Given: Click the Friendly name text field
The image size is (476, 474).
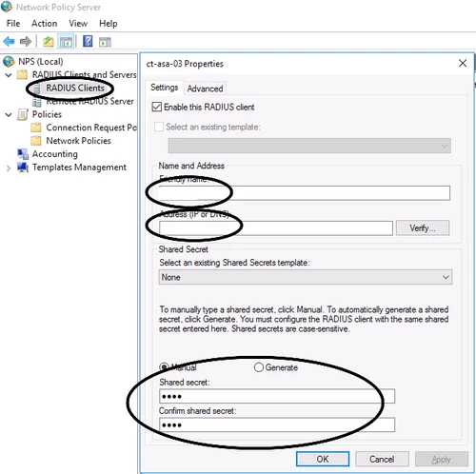Looking at the screenshot, I should [x=304, y=193].
